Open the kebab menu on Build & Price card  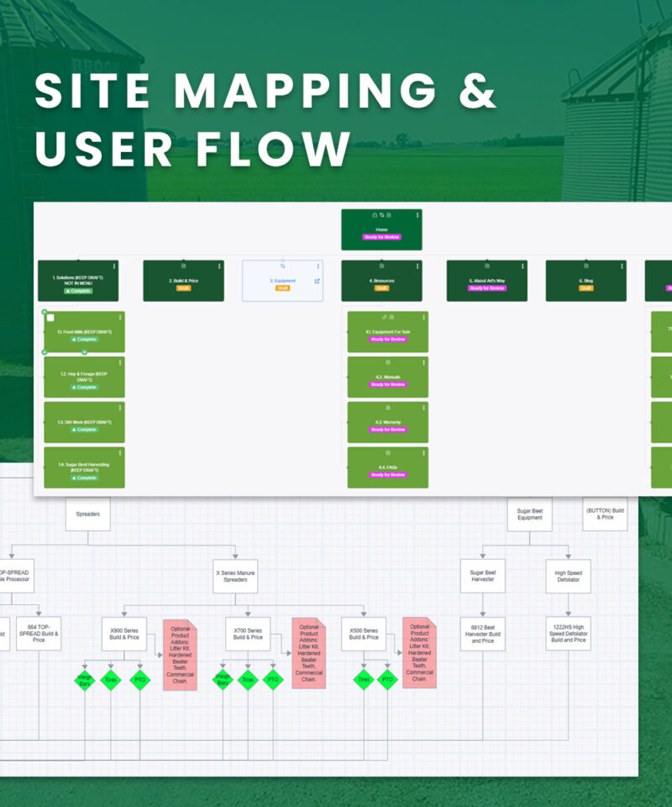(x=219, y=266)
